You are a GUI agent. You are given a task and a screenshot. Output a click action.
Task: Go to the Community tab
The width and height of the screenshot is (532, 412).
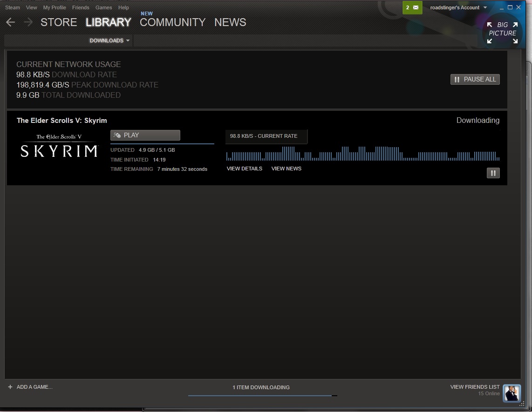[172, 22]
